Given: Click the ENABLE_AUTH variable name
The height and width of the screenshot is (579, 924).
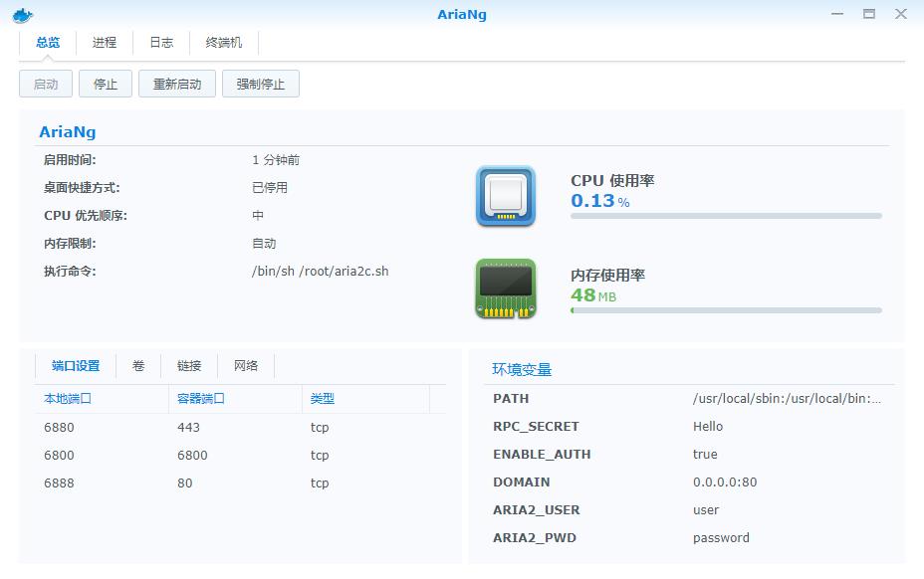Looking at the screenshot, I should point(542,454).
